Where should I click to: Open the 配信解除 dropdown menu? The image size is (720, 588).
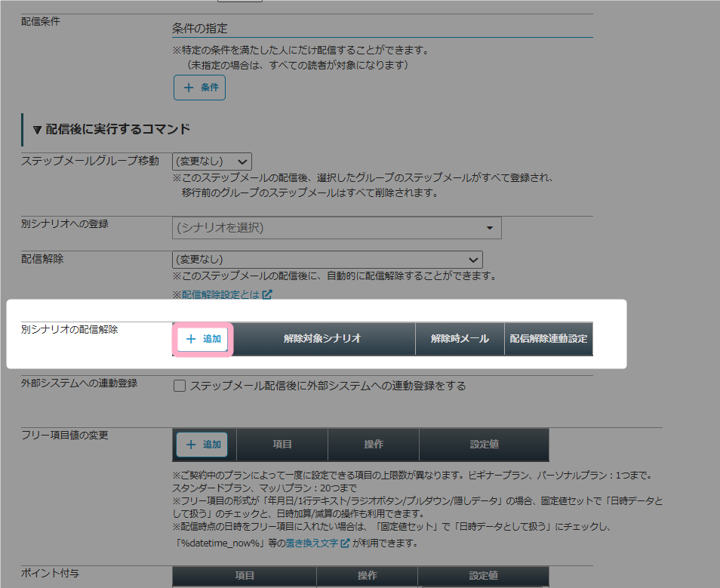pyautogui.click(x=327, y=259)
